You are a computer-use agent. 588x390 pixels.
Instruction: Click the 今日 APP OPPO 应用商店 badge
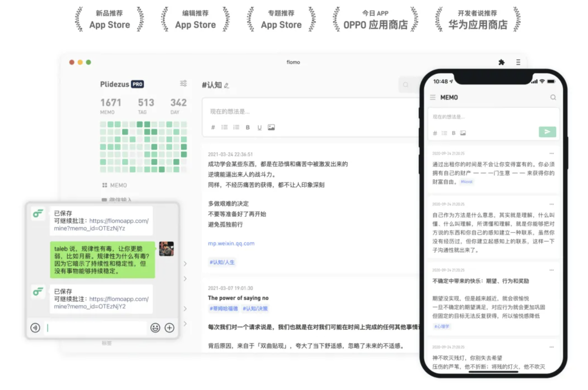point(375,19)
